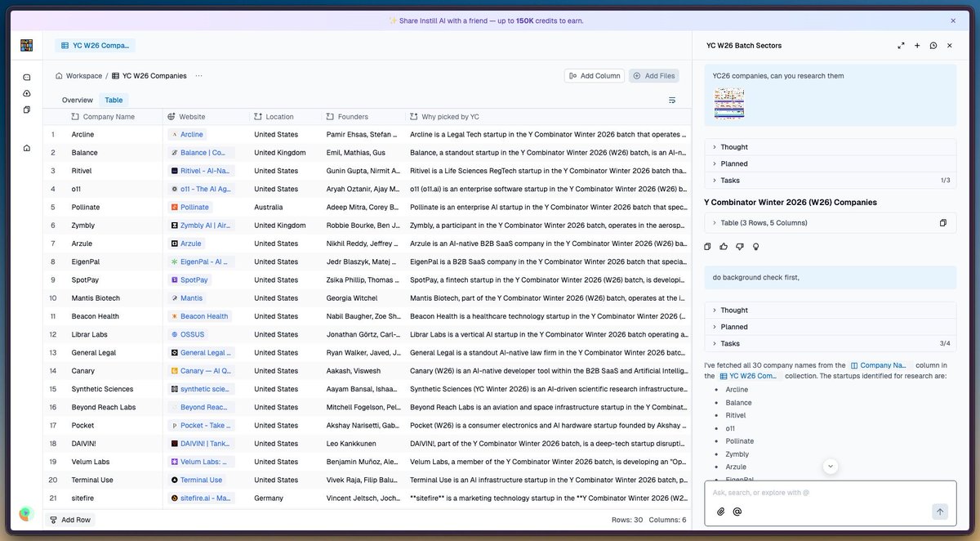Attach a file with the paperclip icon

point(721,512)
